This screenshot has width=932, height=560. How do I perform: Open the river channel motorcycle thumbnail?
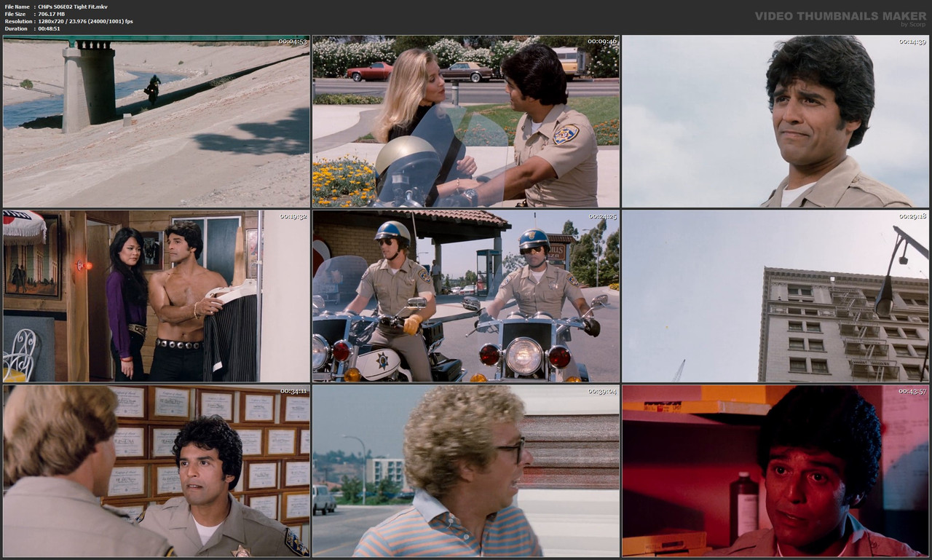[156, 121]
